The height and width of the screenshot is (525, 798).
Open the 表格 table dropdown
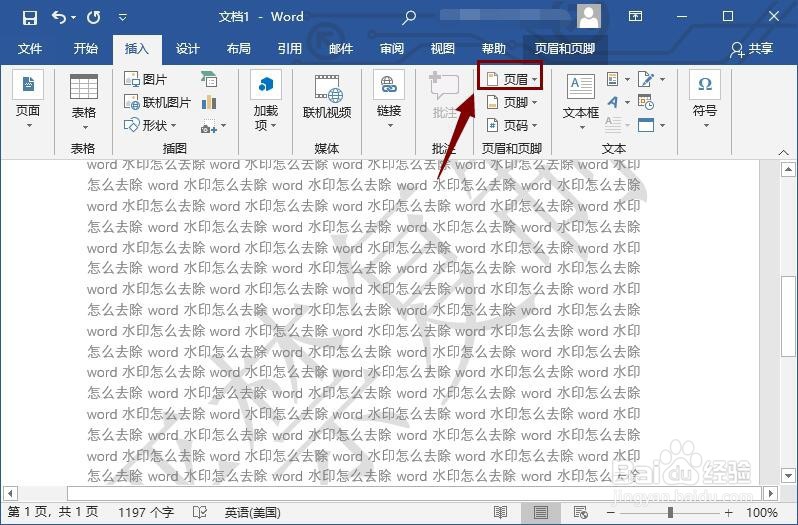(83, 102)
